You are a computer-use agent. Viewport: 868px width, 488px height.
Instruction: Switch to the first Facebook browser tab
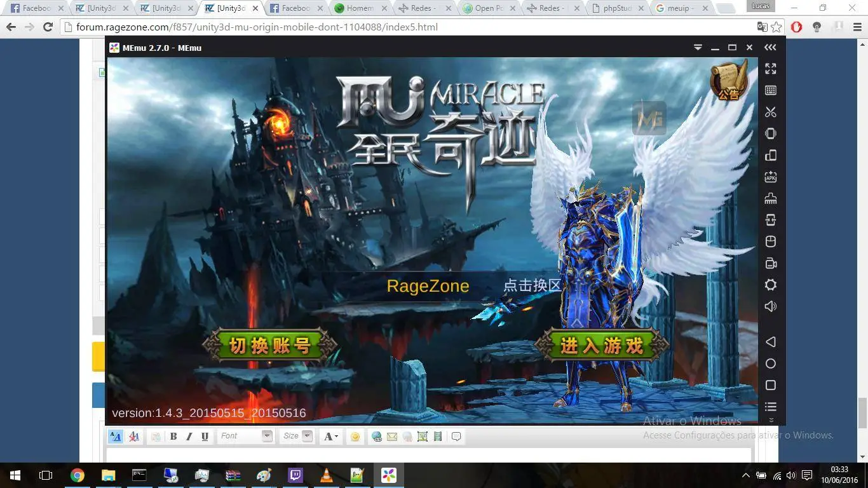point(36,8)
